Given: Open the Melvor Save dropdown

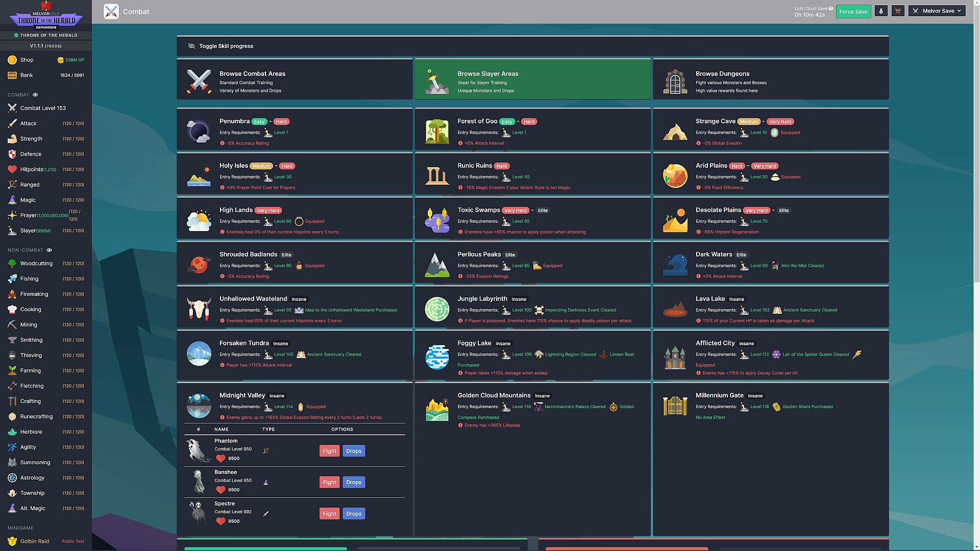Looking at the screenshot, I should (937, 11).
